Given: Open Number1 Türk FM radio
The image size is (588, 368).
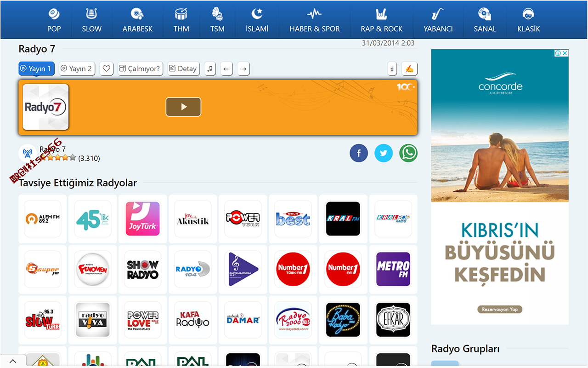Looking at the screenshot, I should [x=293, y=269].
